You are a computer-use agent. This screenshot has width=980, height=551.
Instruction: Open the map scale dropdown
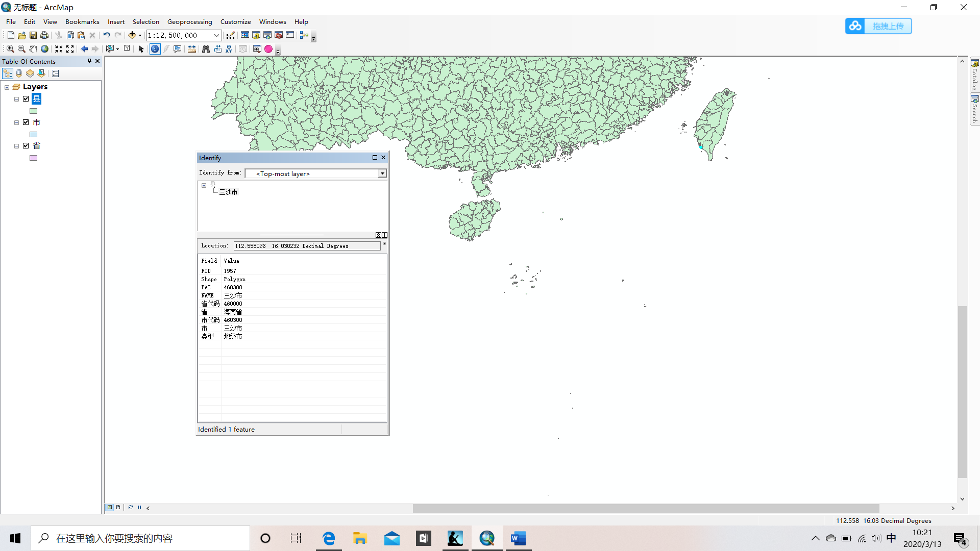pyautogui.click(x=216, y=35)
